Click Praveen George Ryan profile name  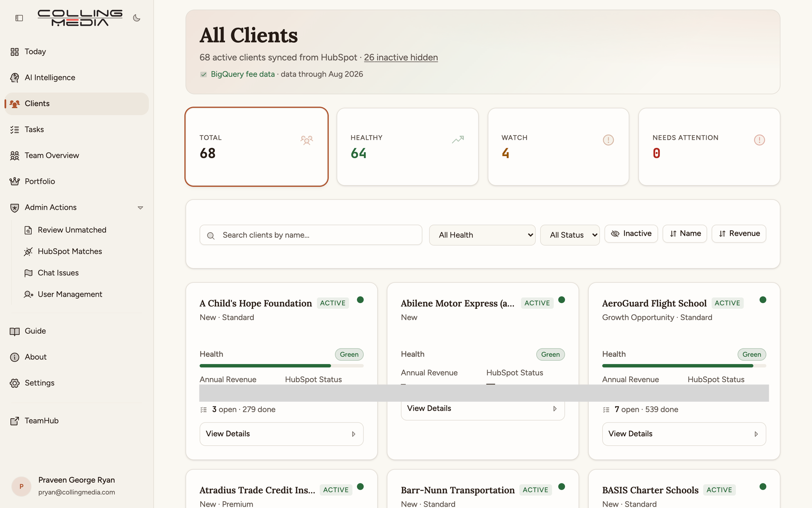[76, 480]
